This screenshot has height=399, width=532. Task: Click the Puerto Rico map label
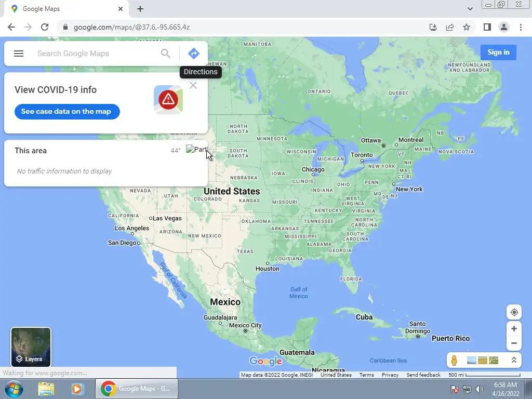click(450, 339)
